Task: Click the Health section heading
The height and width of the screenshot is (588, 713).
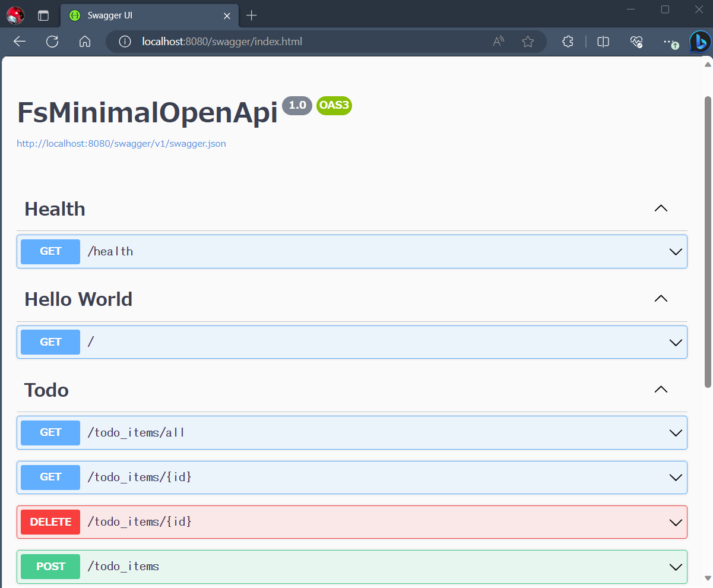Action: 55,209
